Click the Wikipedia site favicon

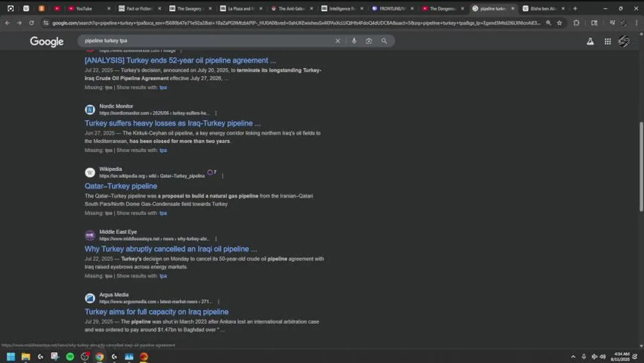point(90,172)
